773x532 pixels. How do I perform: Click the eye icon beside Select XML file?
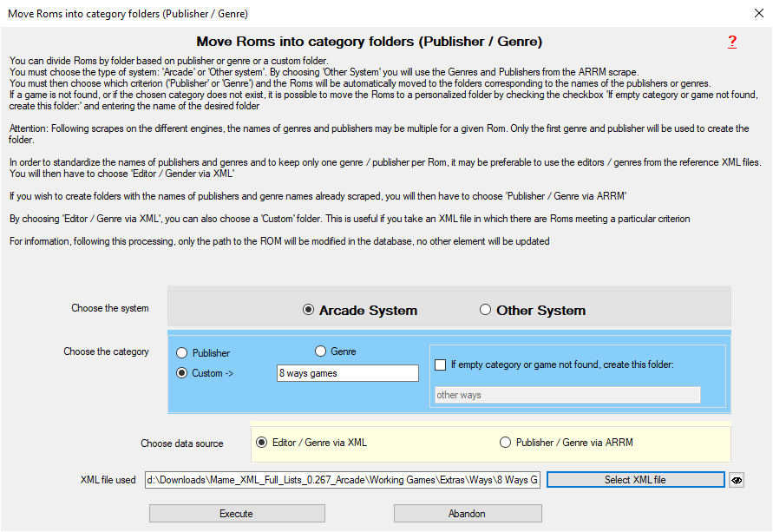(x=737, y=480)
